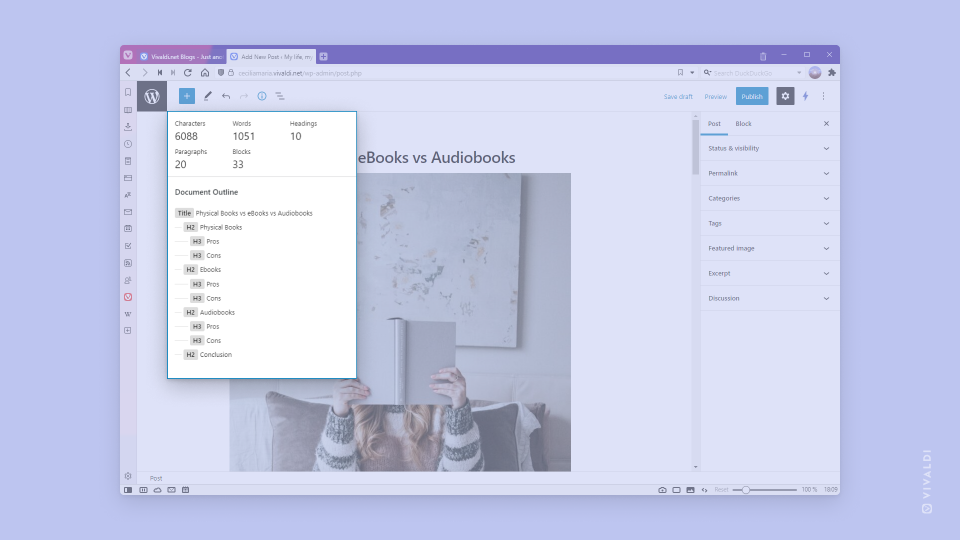Open the bookmark dropdown arrow in address bar
The image size is (960, 540).
point(692,72)
